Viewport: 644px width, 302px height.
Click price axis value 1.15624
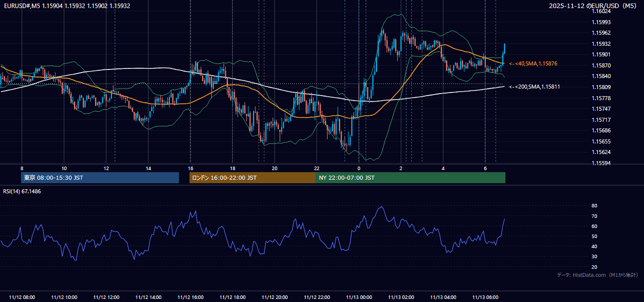[x=601, y=152]
